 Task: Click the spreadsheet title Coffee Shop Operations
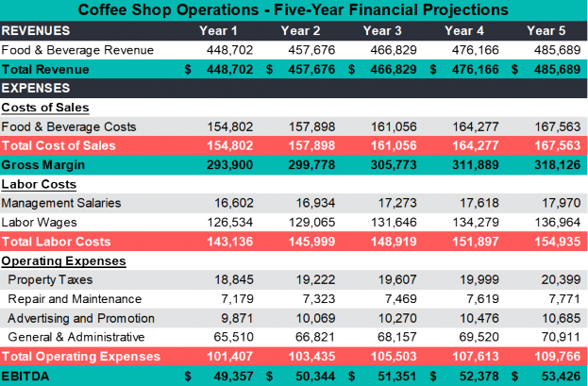click(293, 9)
